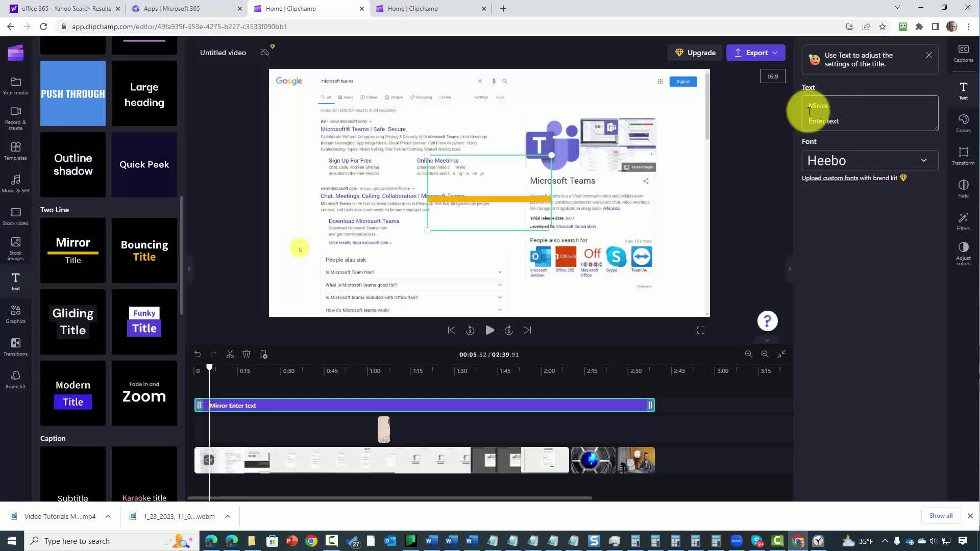Open the help question mark button

point(767,321)
